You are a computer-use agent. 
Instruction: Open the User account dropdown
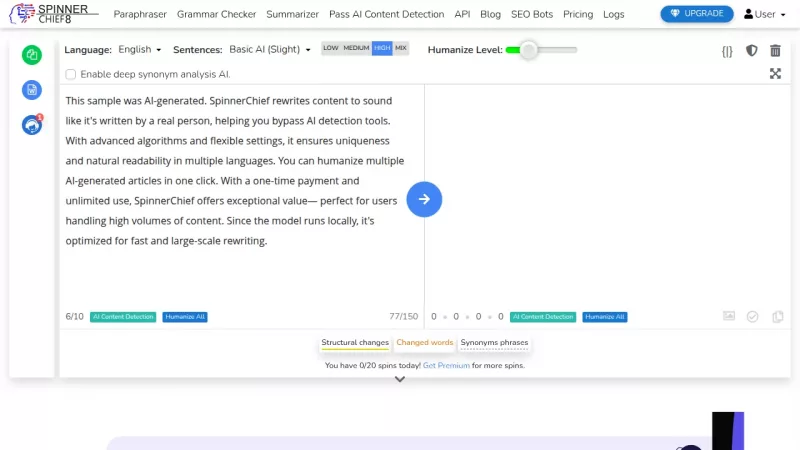pyautogui.click(x=765, y=14)
